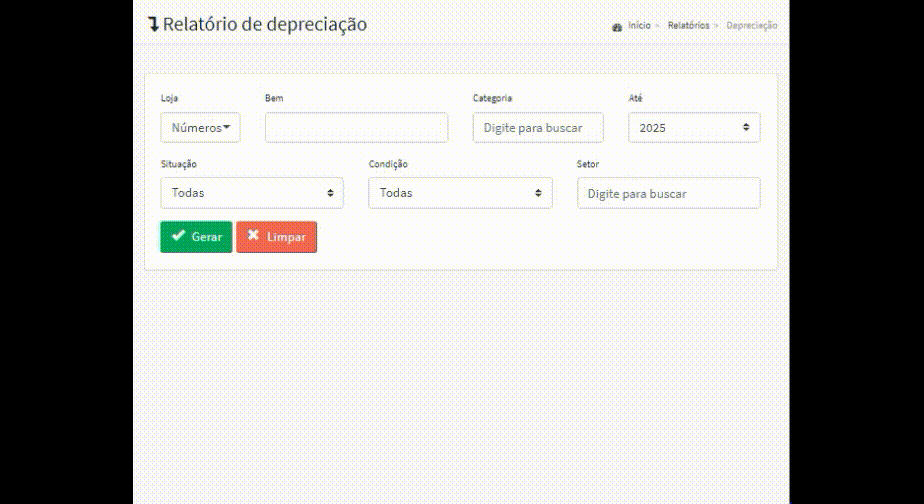
Task: Click the Bem field label
Action: 274,98
